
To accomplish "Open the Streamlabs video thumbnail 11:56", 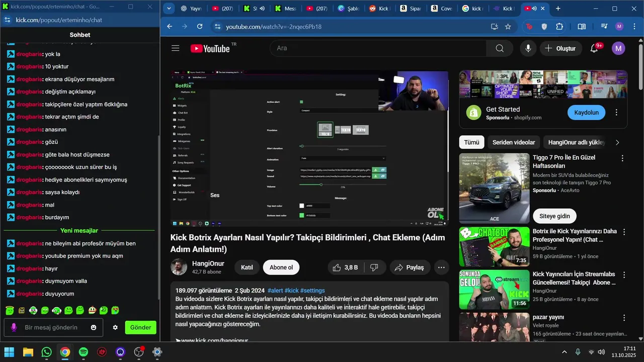I will point(494,290).
